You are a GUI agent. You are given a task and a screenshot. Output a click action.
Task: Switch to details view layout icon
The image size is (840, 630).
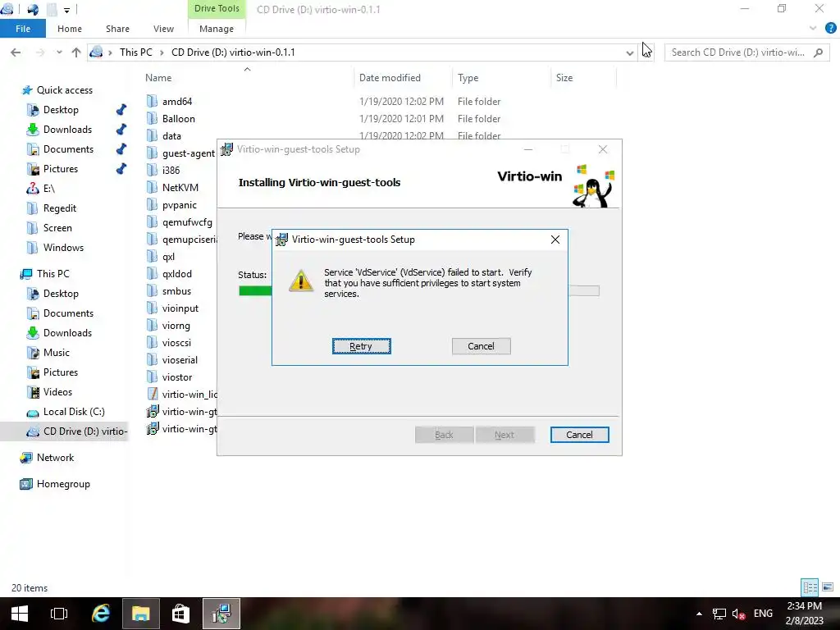[x=810, y=587]
